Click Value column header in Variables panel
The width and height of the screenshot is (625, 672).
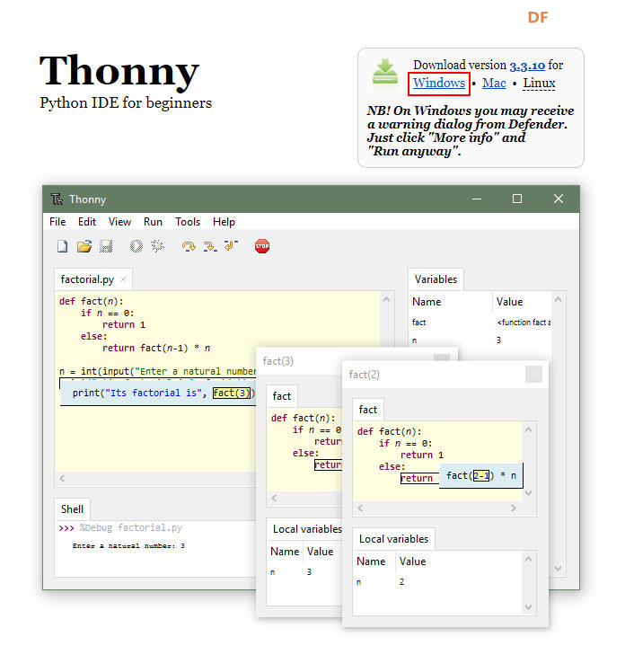click(523, 302)
